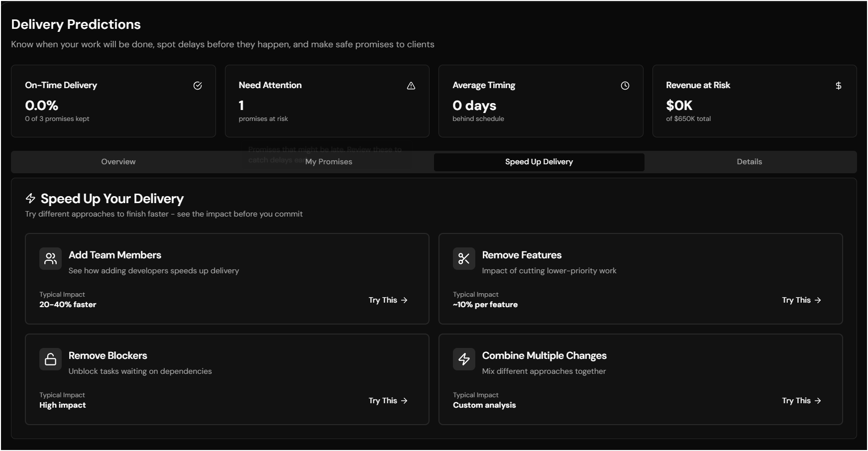Try This for Remove Blockers
Image resolution: width=868 pixels, height=451 pixels.
(388, 401)
